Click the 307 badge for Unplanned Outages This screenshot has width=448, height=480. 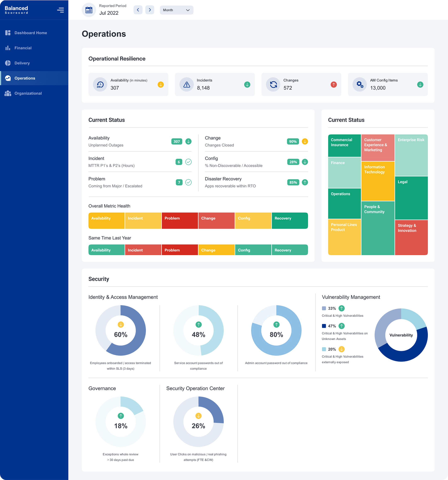177,141
